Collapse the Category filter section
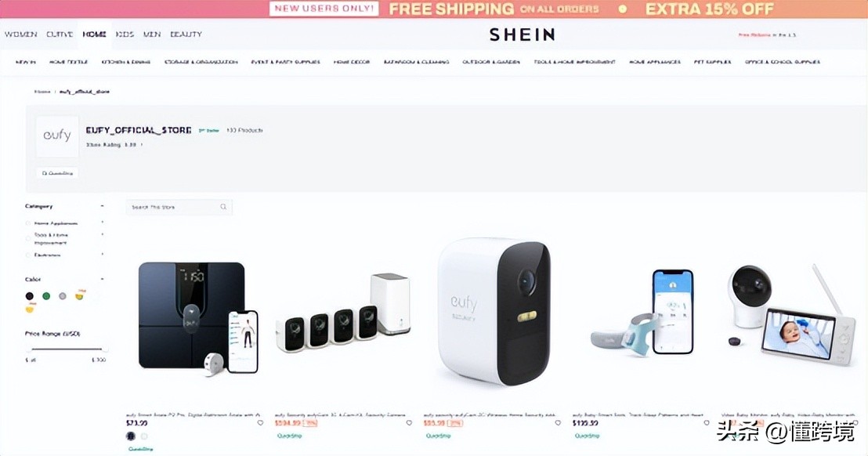Image resolution: width=868 pixels, height=456 pixels. (x=103, y=206)
